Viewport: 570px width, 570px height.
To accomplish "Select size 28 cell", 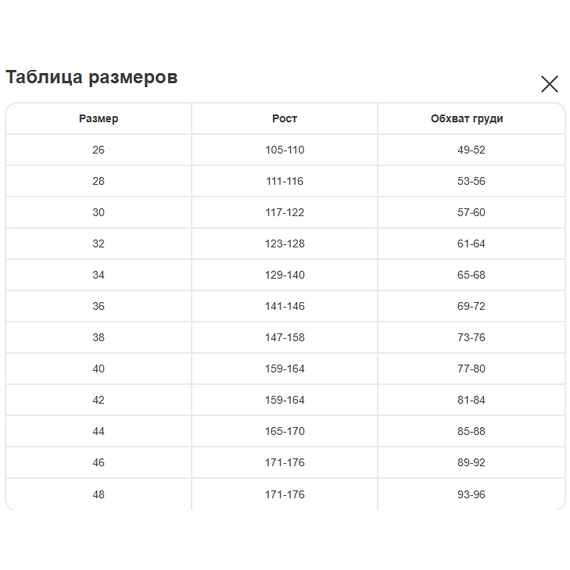I will [99, 181].
